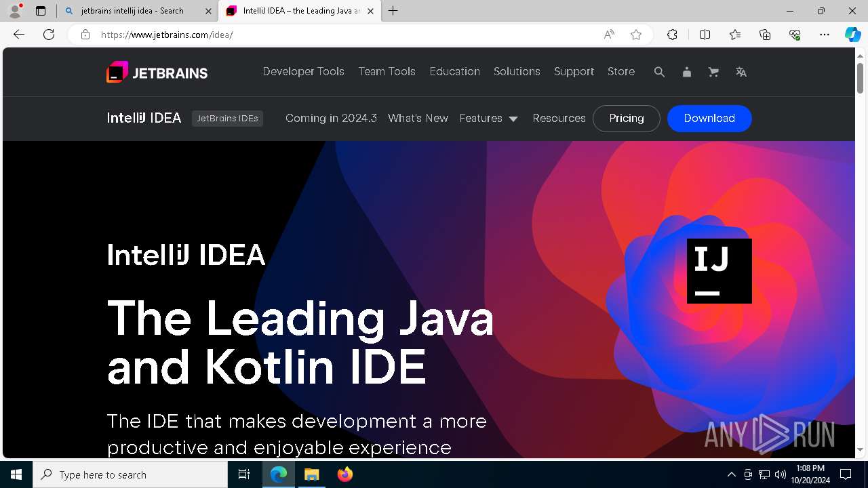Open File Explorer from taskbar
This screenshot has height=488, width=868.
click(311, 474)
